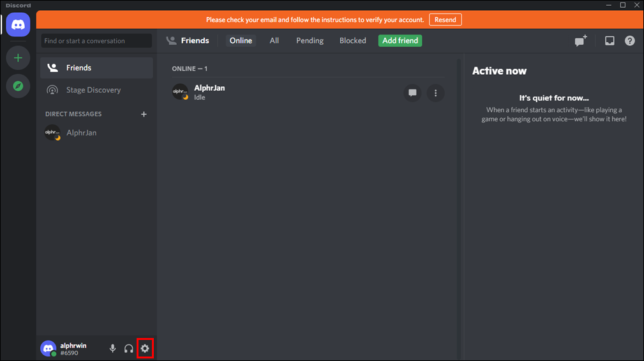Click the alphrwin user avatar
This screenshot has height=361, width=644.
tap(49, 349)
